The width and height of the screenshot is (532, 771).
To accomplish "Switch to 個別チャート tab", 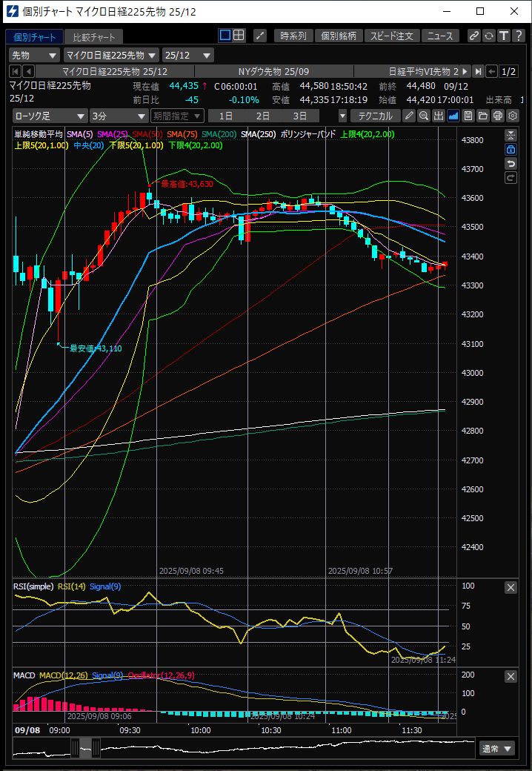I will [34, 37].
